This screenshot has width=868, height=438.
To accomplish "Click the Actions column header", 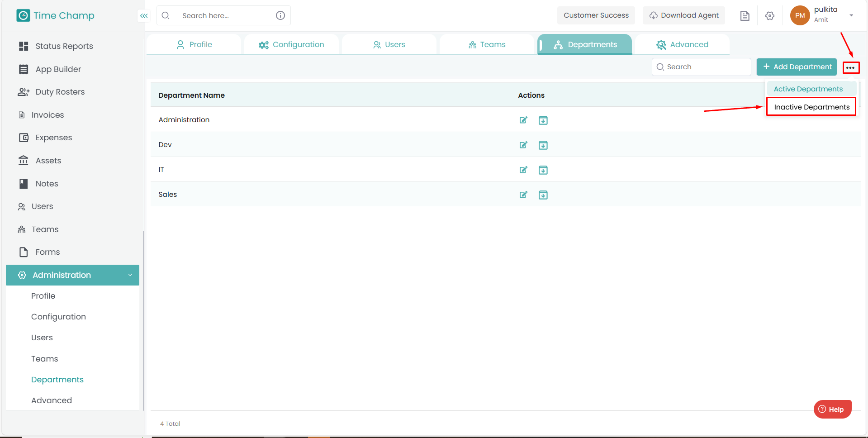I will pos(531,95).
